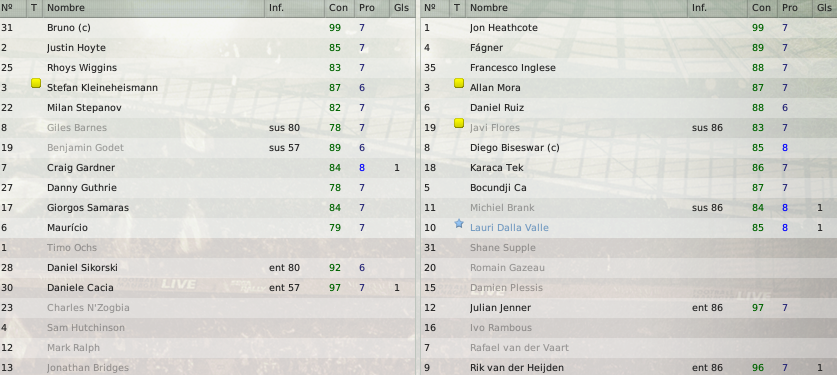Viewport: 837px width, 375px height.
Task: Select Jon Heathcote goalkeeper row
Action: 629,28
